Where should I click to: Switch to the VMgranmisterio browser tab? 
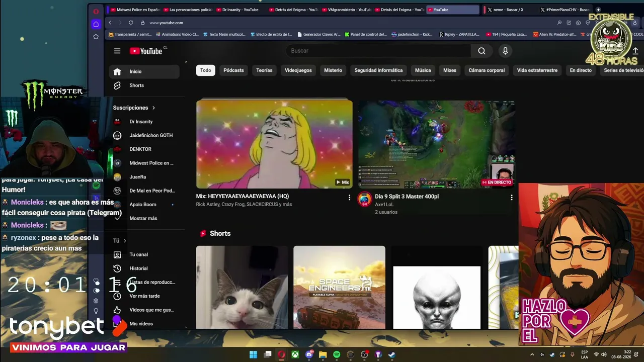pos(346,10)
